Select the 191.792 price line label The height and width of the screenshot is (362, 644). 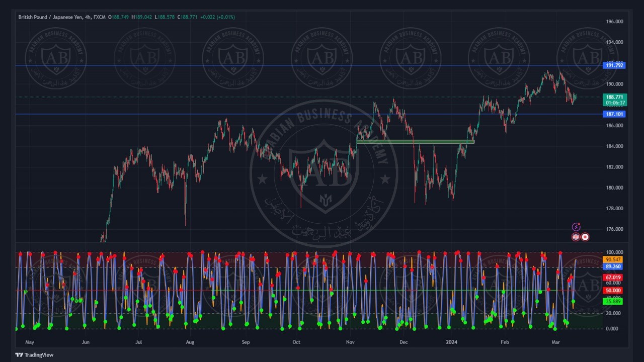pyautogui.click(x=614, y=65)
